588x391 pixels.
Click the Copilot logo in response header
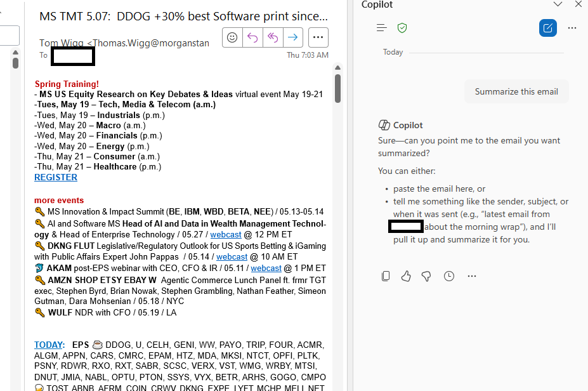pos(384,125)
